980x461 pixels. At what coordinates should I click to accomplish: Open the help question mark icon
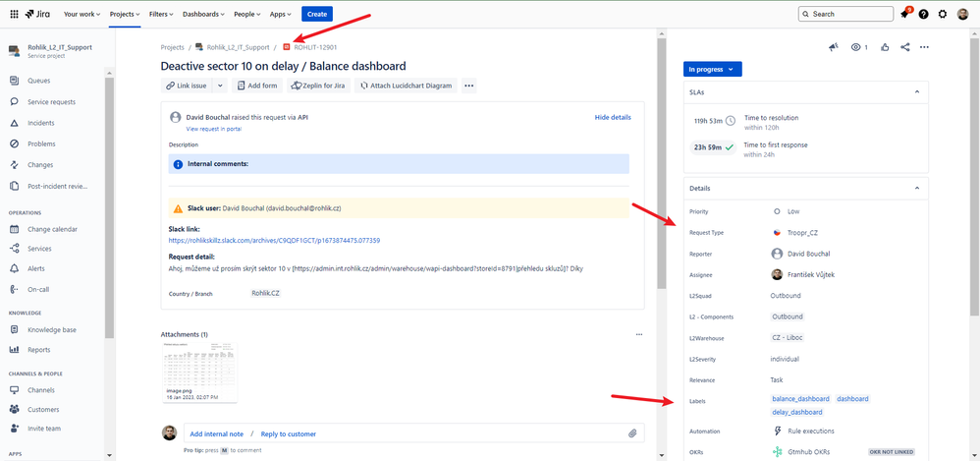point(924,14)
